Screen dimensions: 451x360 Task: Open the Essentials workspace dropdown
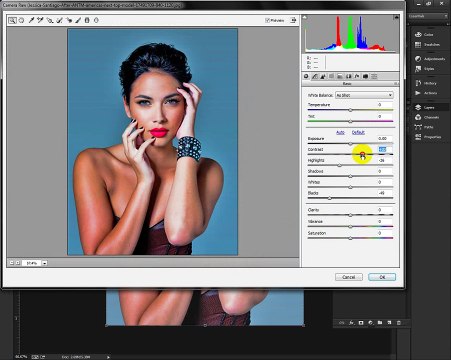[x=428, y=16]
